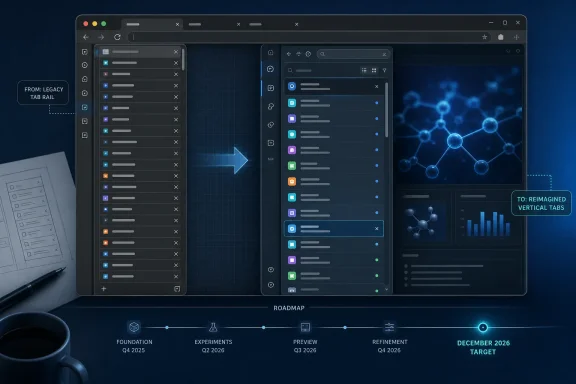576x384 pixels.
Task: Click the plus icon below legacy tab list
Action: (104, 289)
